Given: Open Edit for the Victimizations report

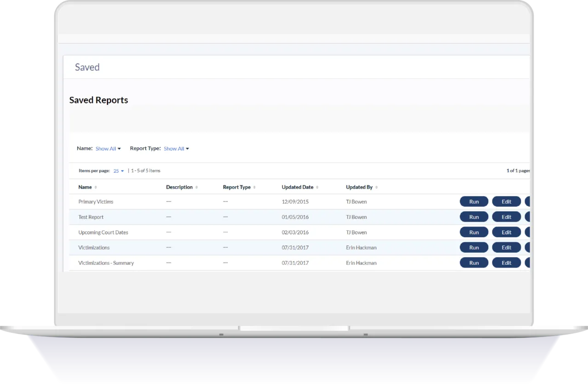Looking at the screenshot, I should [x=506, y=248].
